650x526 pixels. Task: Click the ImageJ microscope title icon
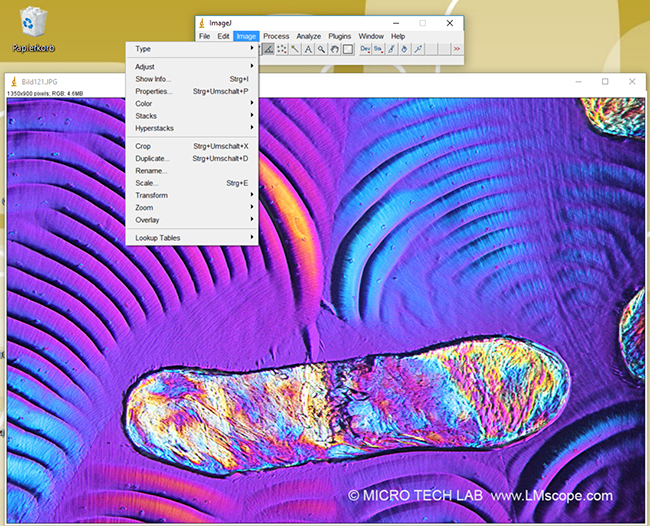(202, 23)
